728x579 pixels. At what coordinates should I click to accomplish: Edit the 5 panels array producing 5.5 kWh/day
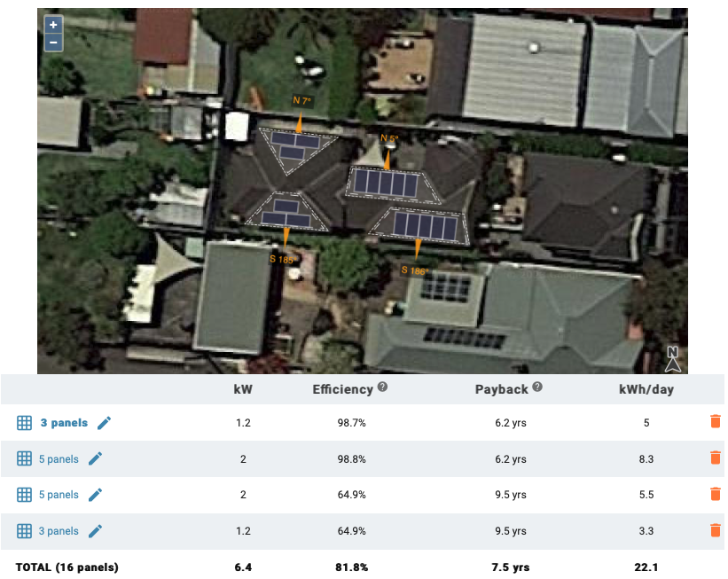[95, 495]
